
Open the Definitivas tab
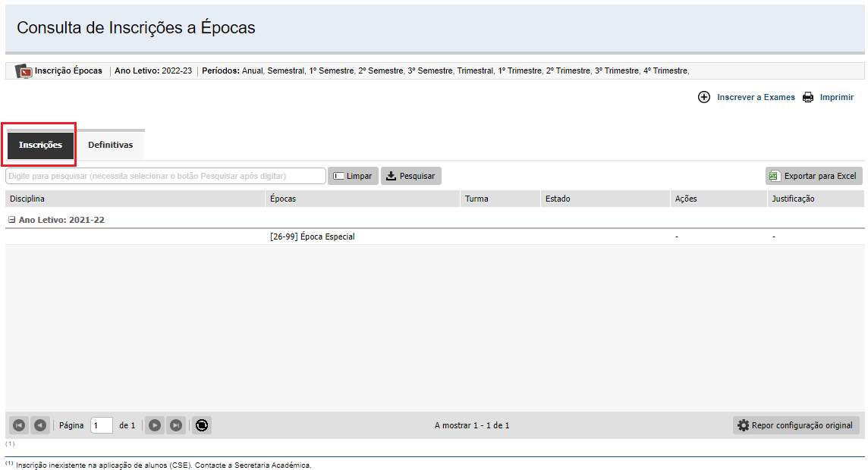tap(110, 145)
